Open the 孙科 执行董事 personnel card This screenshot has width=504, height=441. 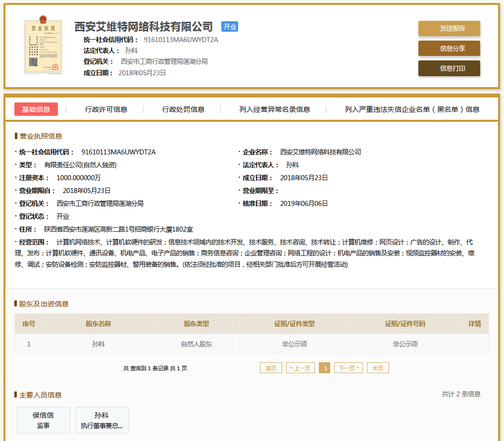(x=101, y=420)
